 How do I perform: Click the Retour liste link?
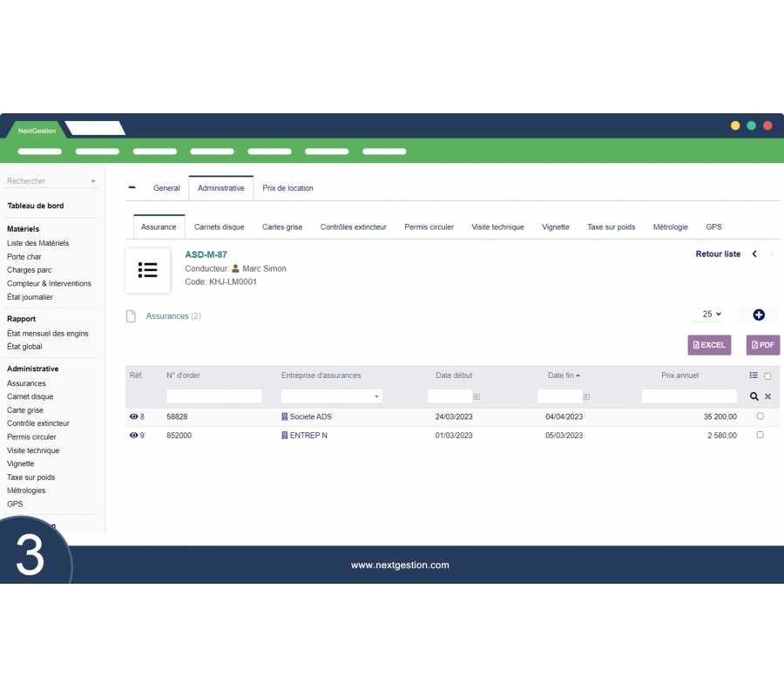[x=718, y=254]
